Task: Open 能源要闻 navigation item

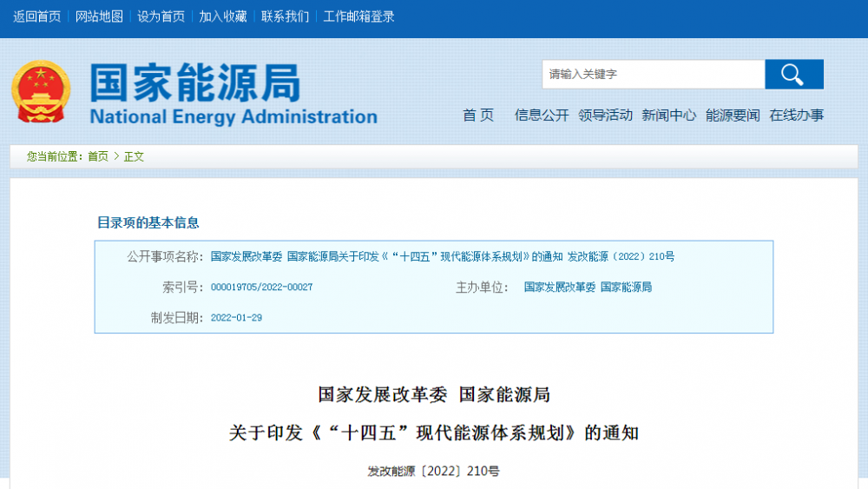Action: [x=733, y=116]
